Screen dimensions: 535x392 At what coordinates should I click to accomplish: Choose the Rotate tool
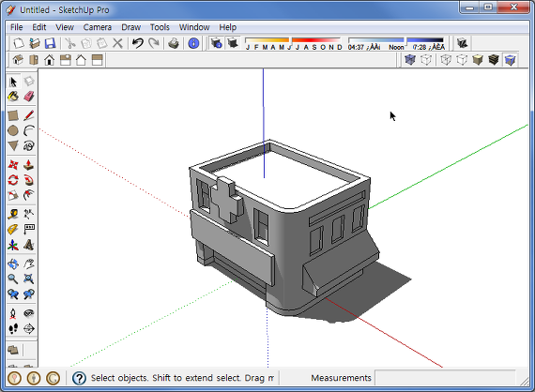(x=13, y=180)
